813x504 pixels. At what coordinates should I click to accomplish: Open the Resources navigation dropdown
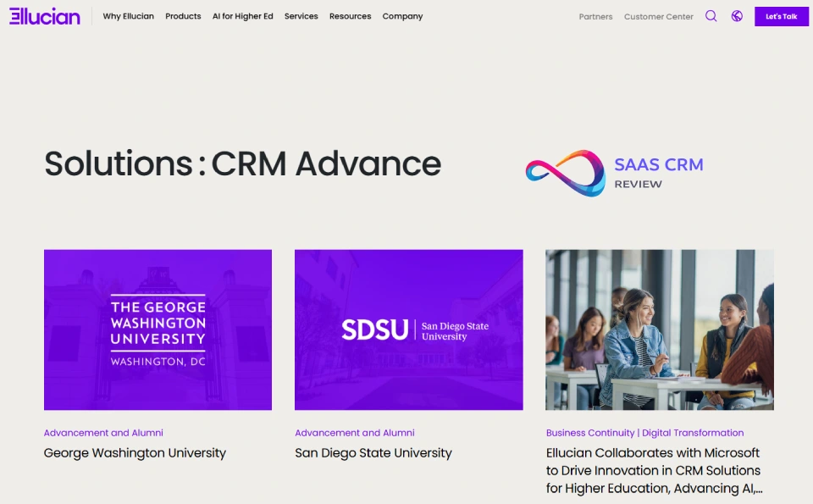350,16
